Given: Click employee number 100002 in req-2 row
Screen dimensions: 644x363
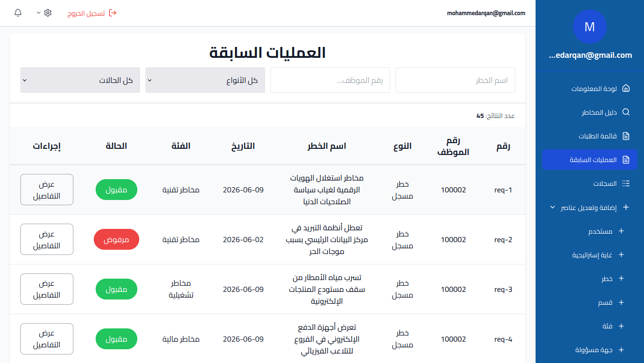Looking at the screenshot, I should point(453,239).
